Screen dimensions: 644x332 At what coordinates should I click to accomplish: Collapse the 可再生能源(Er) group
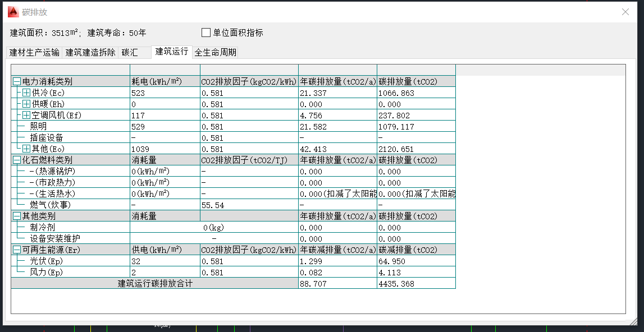[17, 250]
